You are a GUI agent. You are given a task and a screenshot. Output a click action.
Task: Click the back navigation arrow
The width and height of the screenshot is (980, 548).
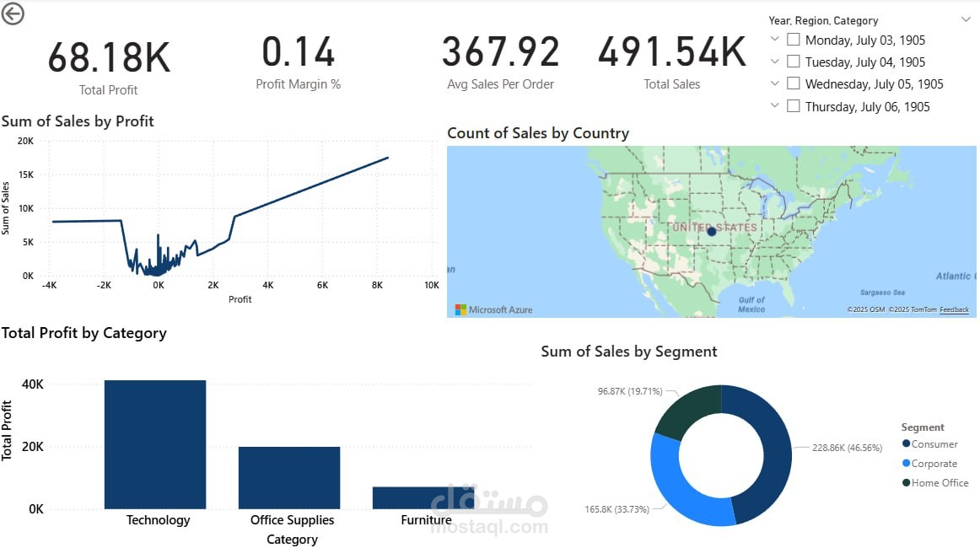click(x=13, y=13)
